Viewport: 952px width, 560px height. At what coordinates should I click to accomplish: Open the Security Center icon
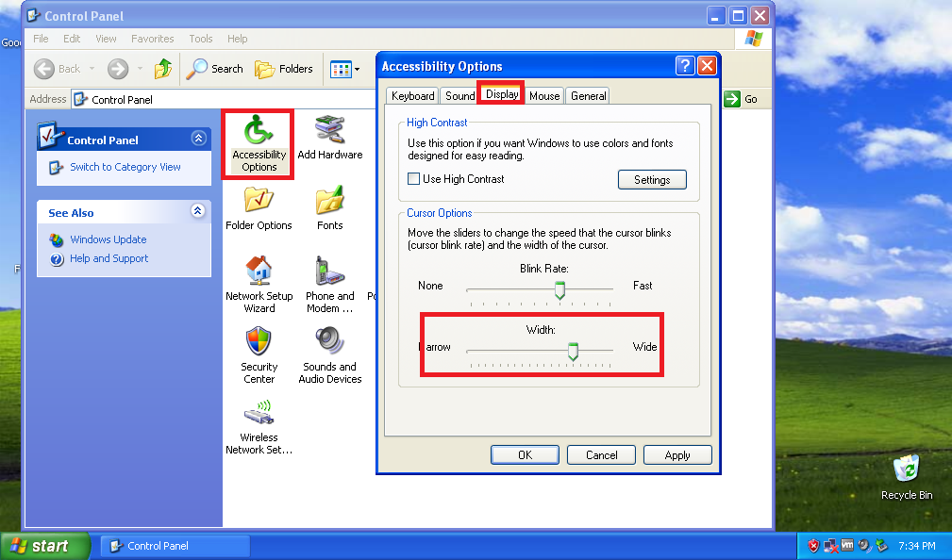click(x=259, y=355)
